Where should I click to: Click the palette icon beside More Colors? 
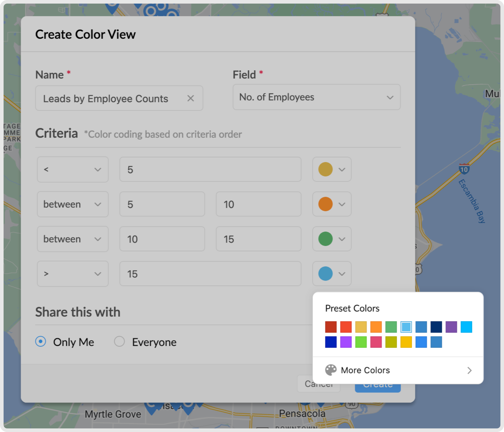[x=331, y=370]
